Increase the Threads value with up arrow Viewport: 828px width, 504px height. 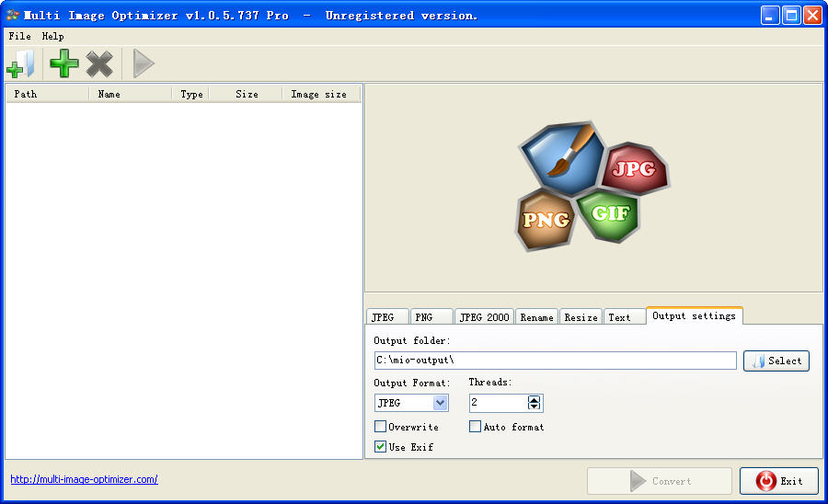(x=534, y=399)
